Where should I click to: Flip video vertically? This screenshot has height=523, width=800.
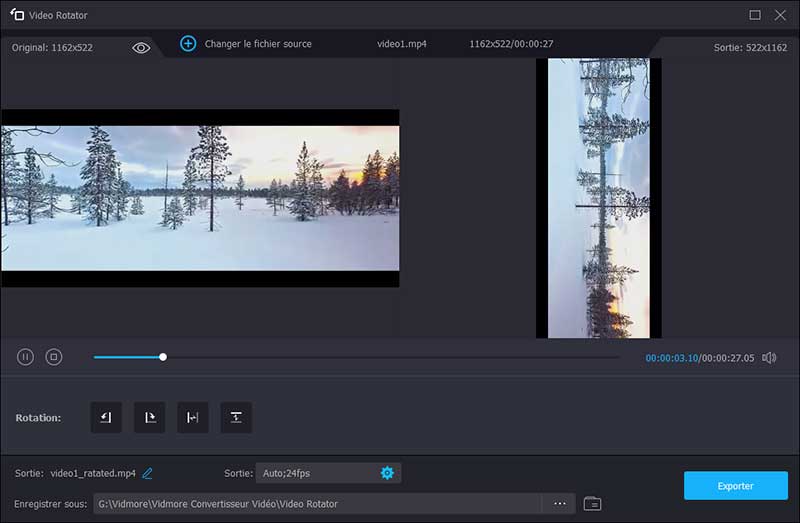(x=236, y=417)
